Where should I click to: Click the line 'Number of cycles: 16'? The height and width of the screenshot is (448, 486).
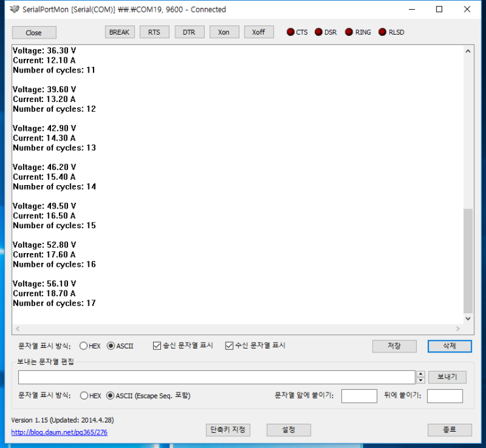tap(54, 264)
